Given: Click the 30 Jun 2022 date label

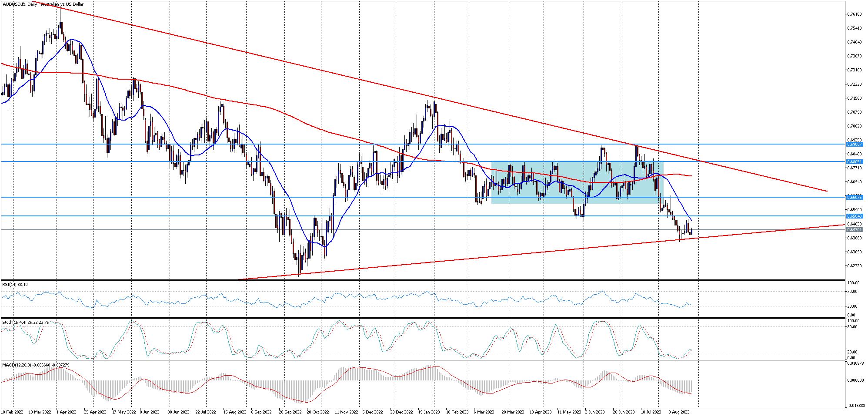Looking at the screenshot, I should (178, 412).
